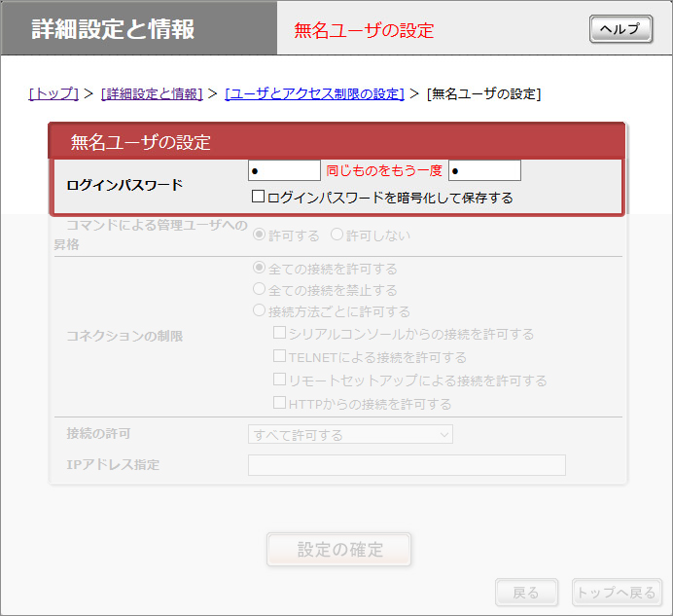This screenshot has width=673, height=616.
Task: Check リモートセットアップによる接続を許可する
Action: 280,380
